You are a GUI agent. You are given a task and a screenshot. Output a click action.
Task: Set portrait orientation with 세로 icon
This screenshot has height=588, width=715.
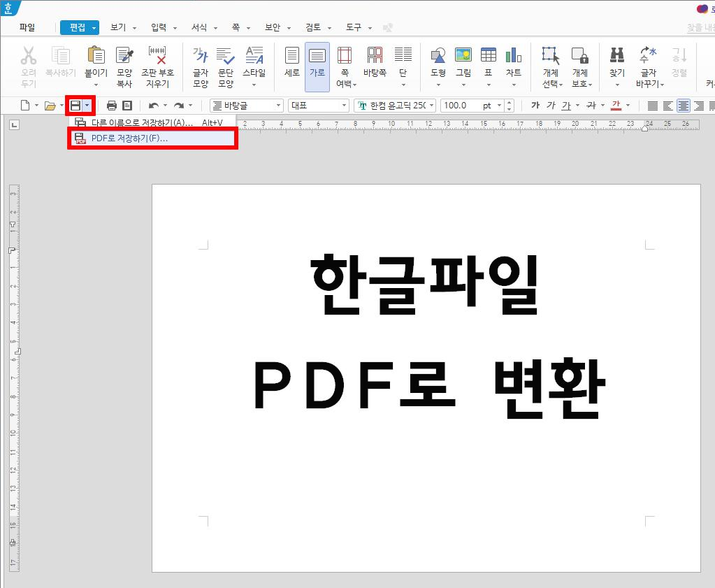coord(292,55)
